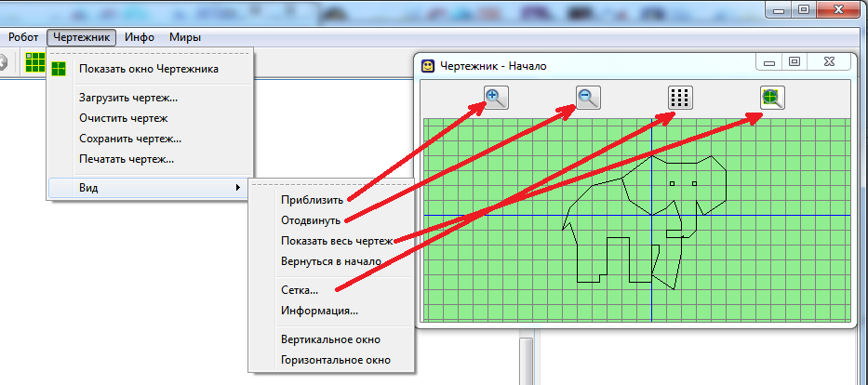
Task: Click the elephant drawing on the canvas
Action: [644, 221]
